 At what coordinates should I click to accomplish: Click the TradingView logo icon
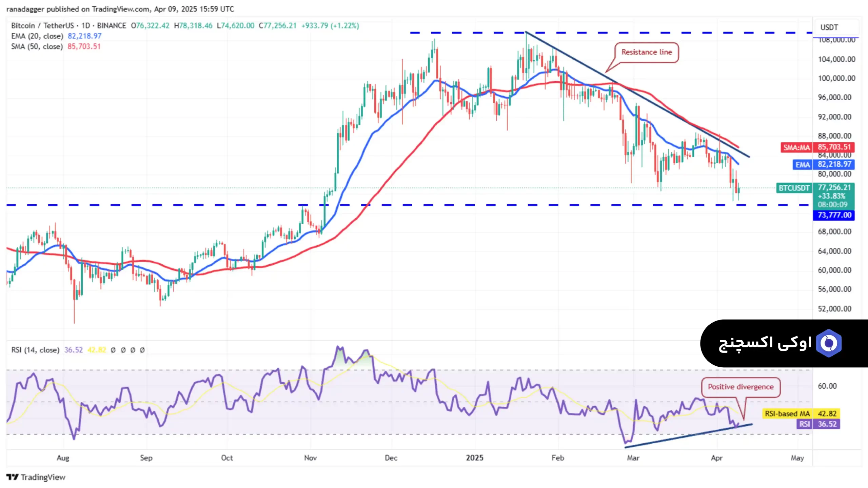(13, 477)
